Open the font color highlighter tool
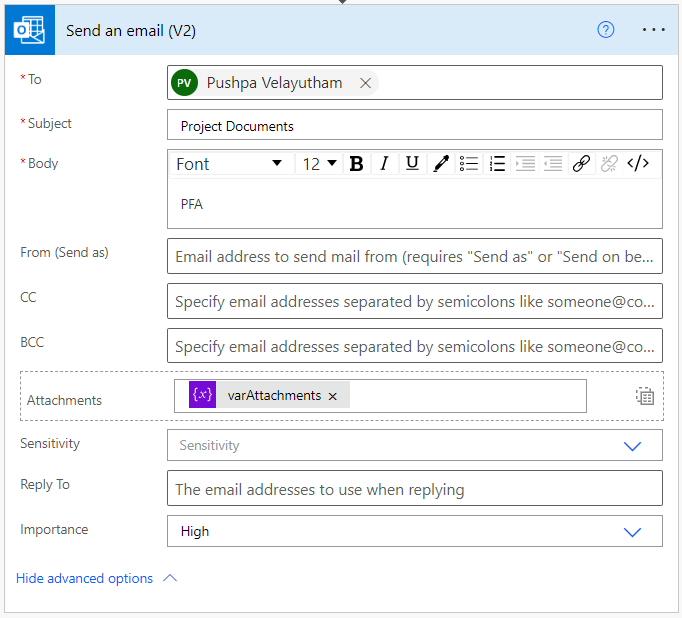Viewport: 682px width, 618px height. click(x=441, y=164)
